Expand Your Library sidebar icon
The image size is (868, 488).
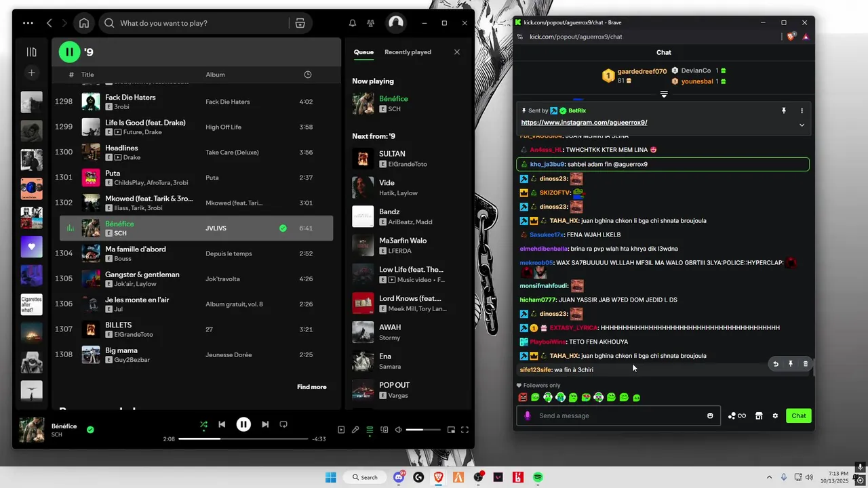pyautogui.click(x=31, y=52)
